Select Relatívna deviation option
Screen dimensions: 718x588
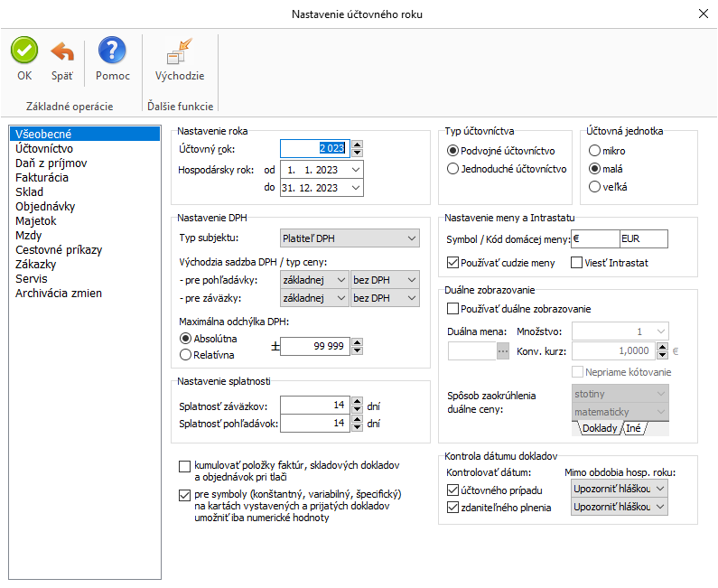click(185, 355)
